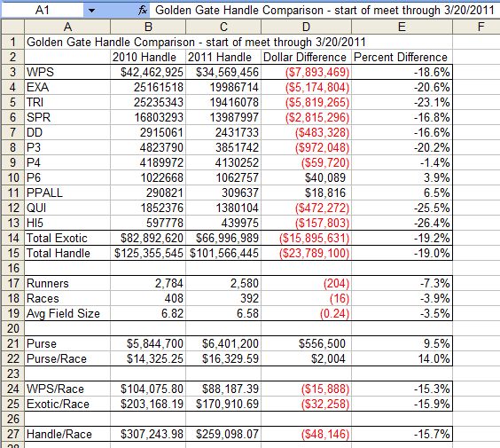Select cell with $125,355,545

[148, 253]
